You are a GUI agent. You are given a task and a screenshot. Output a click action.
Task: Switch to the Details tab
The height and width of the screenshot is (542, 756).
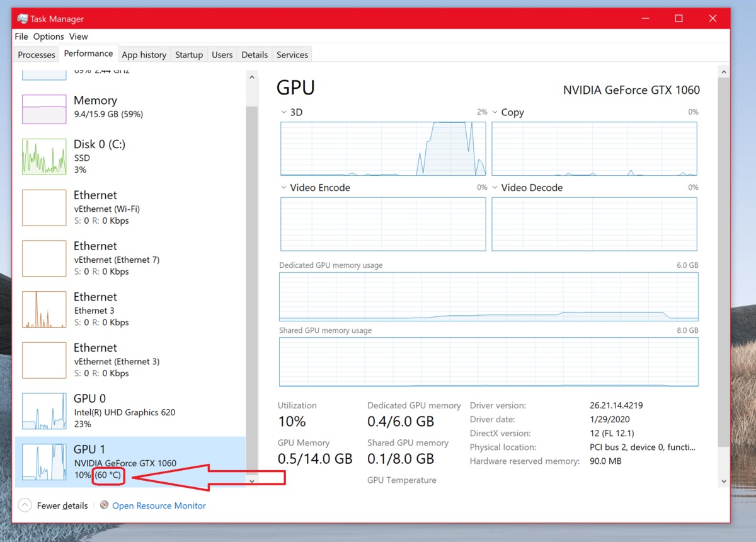coord(255,55)
